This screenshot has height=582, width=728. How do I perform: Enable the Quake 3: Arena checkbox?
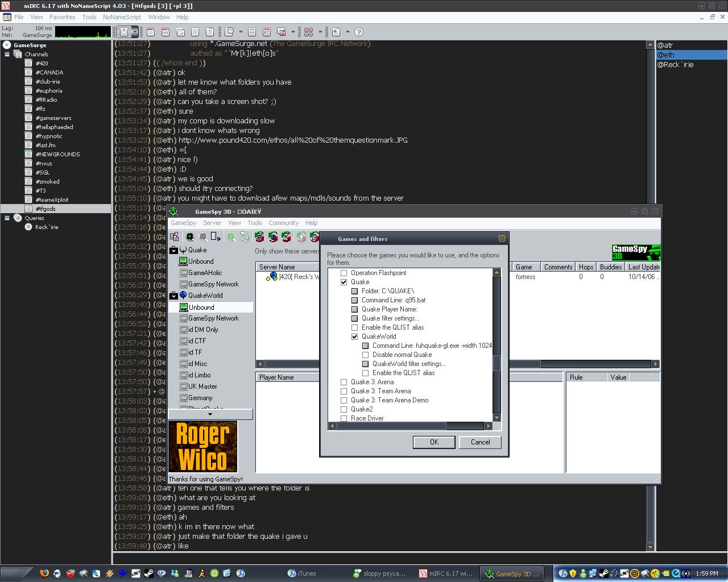point(344,382)
